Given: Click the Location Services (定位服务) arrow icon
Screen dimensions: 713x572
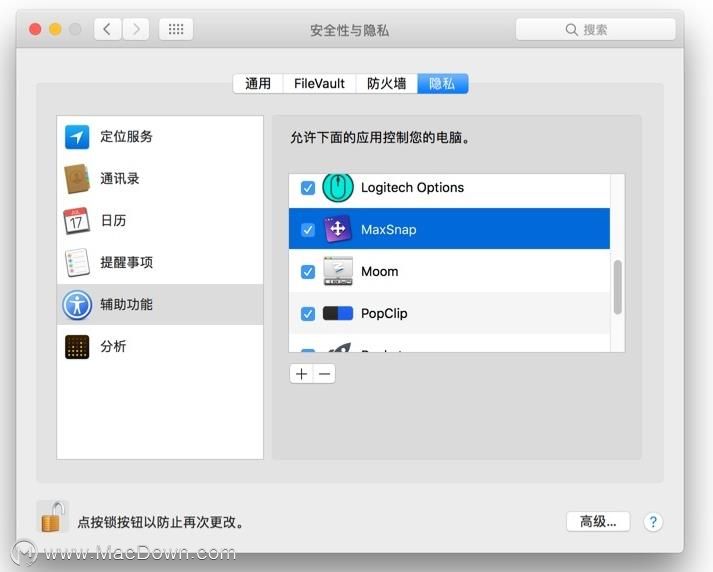Looking at the screenshot, I should (x=77, y=137).
